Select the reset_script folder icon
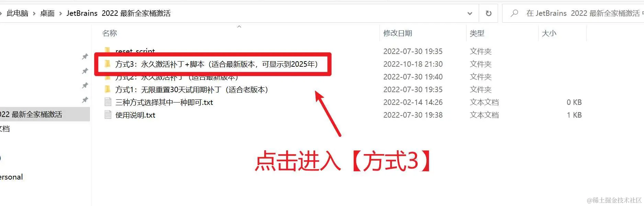644x206 pixels. pos(108,51)
